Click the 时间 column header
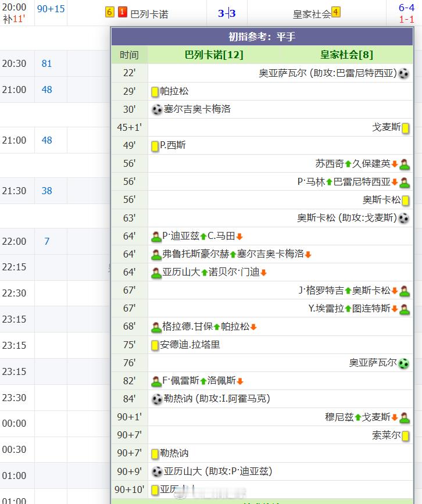The width and height of the screenshot is (422, 504). click(129, 55)
